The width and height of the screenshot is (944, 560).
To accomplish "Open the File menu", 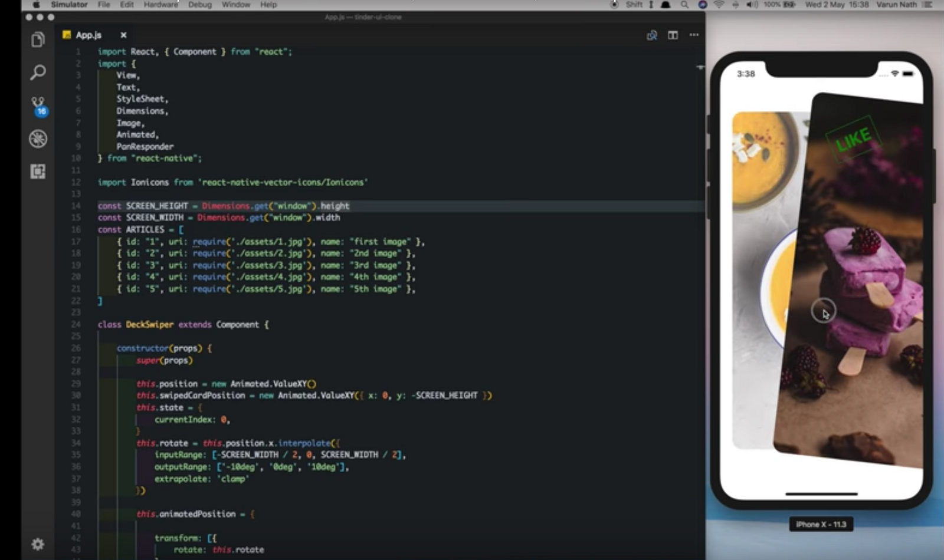I will [104, 5].
